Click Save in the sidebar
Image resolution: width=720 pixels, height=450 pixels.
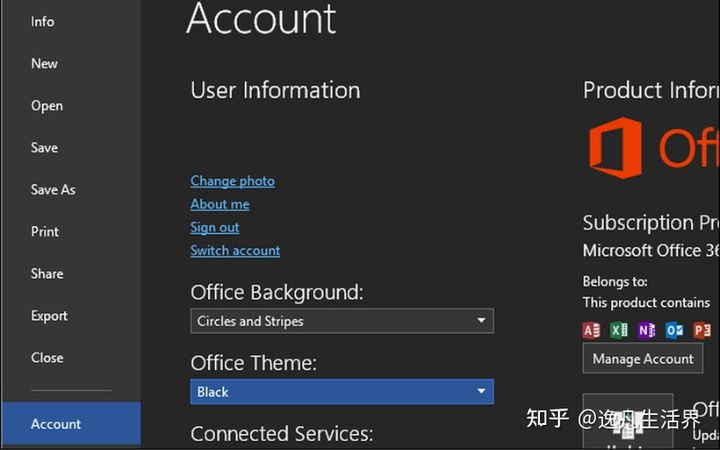[x=44, y=147]
